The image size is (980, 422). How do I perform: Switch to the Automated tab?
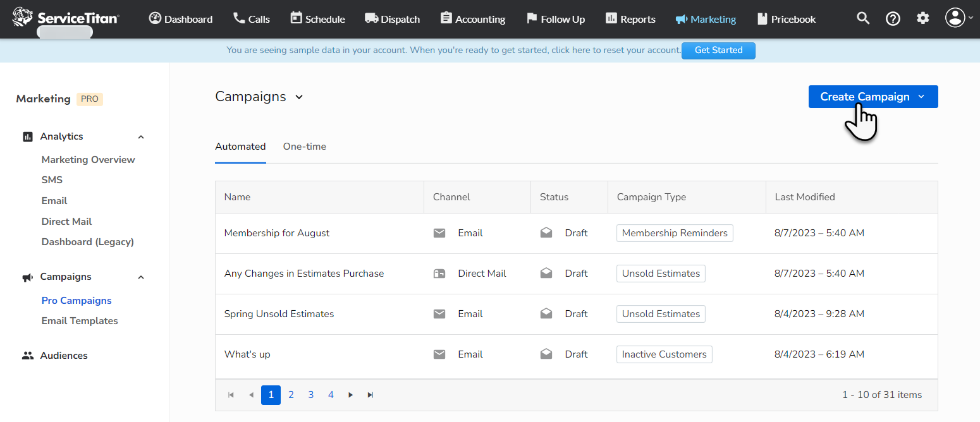pyautogui.click(x=240, y=147)
